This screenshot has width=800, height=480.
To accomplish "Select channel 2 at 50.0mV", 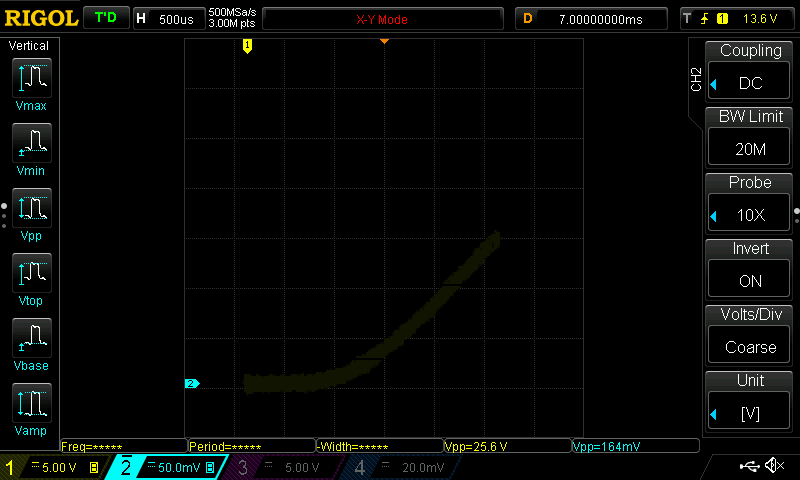I will click(168, 467).
